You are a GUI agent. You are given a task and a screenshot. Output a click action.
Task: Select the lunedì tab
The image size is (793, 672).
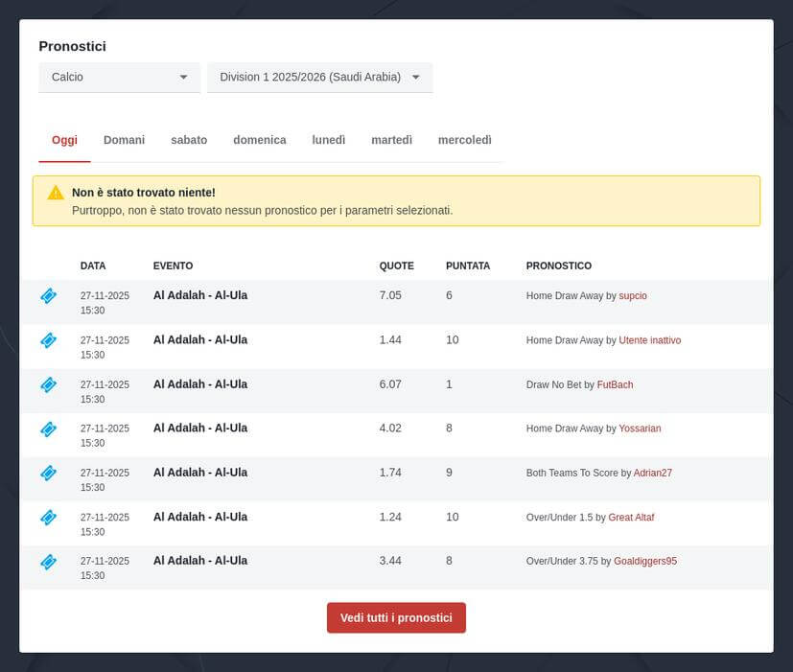coord(328,140)
